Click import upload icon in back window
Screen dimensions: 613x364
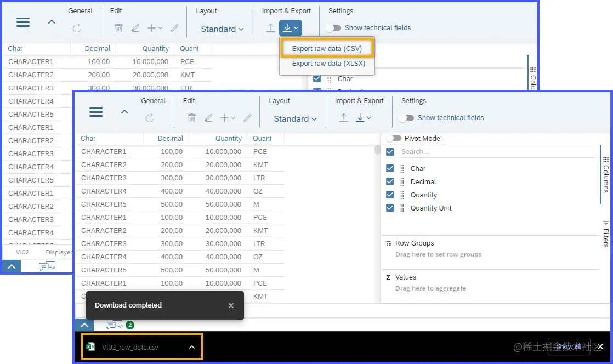[270, 28]
